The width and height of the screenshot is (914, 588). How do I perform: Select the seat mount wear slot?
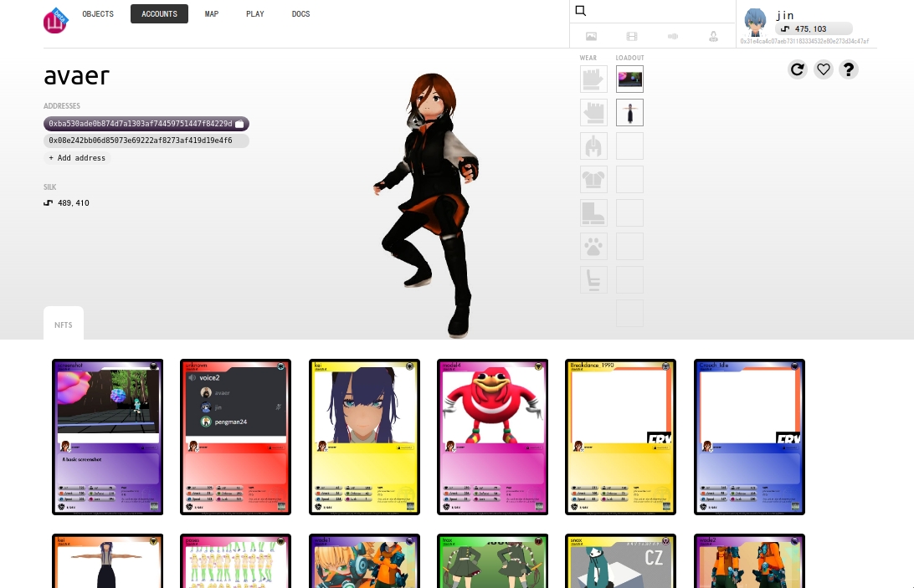(x=593, y=279)
